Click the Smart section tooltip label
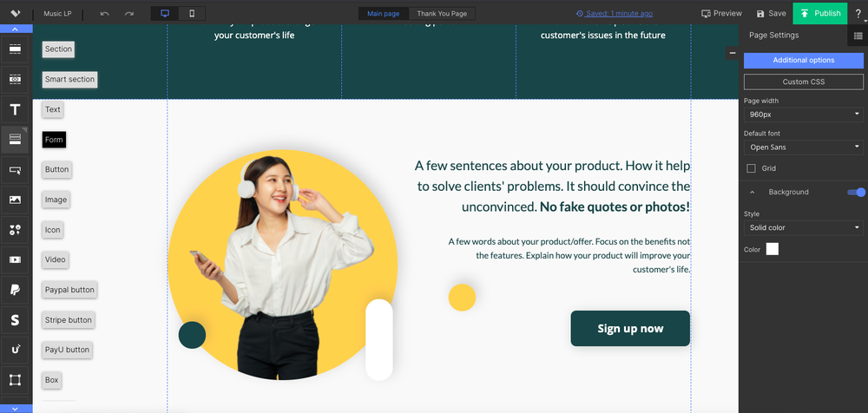Screen dimensions: 868x413 69,79
